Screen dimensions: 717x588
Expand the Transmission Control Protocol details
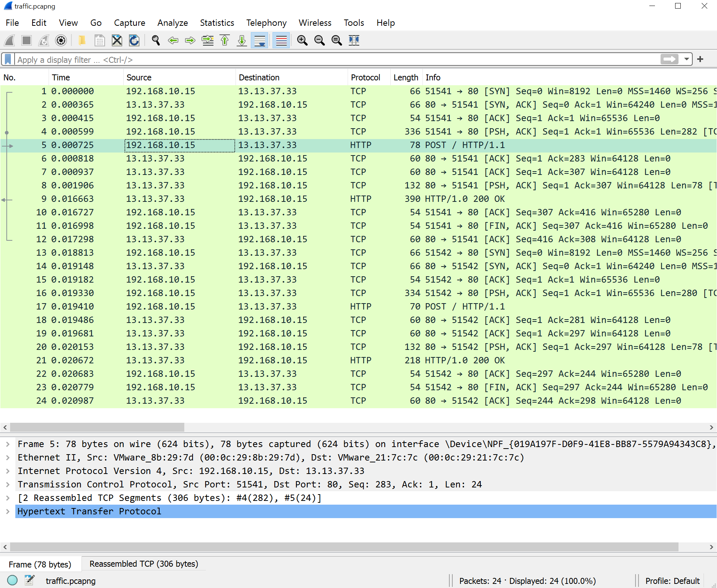(8, 484)
